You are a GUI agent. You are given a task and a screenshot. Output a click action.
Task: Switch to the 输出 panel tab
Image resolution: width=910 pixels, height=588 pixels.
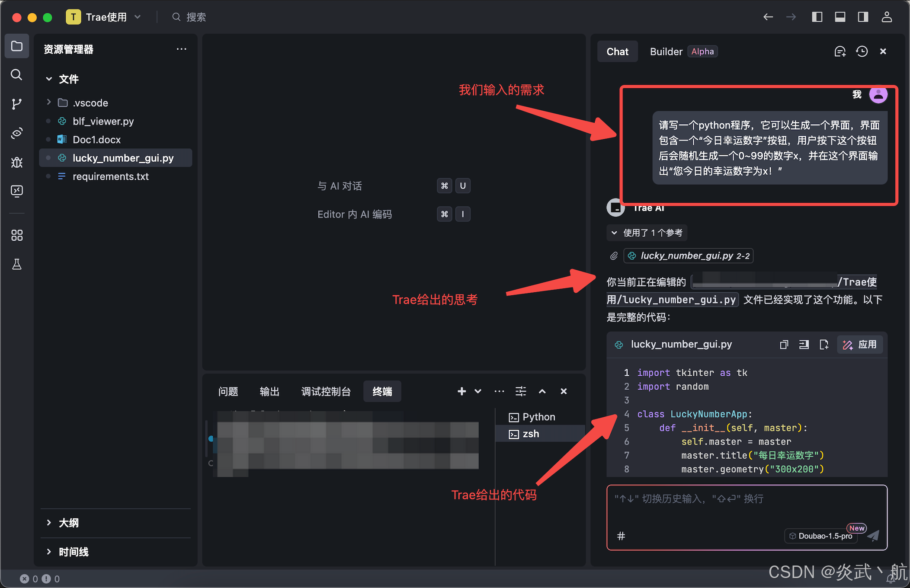click(269, 392)
